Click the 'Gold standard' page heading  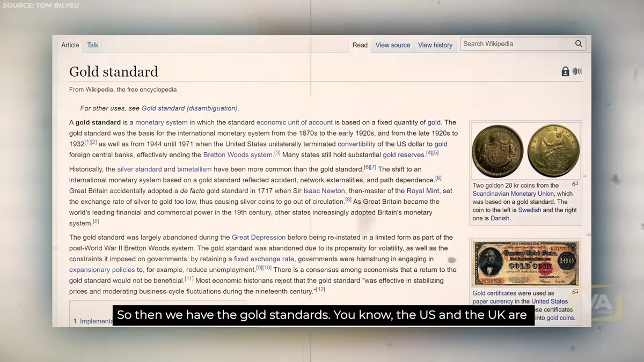tap(113, 71)
